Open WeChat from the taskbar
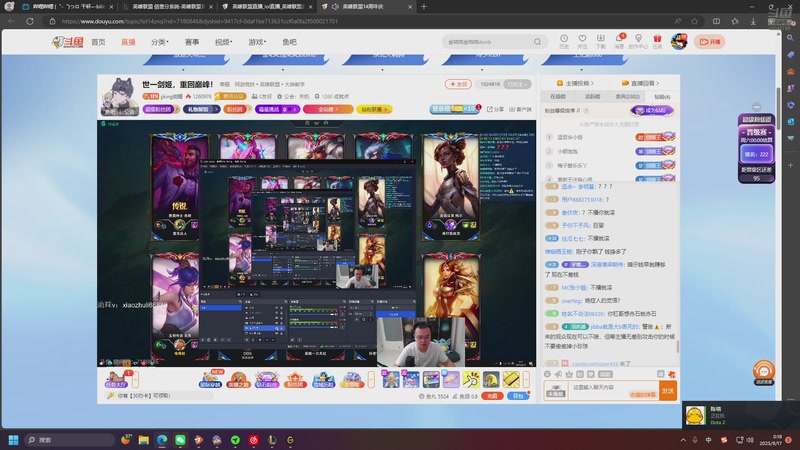This screenshot has height=450, width=800. (x=180, y=440)
